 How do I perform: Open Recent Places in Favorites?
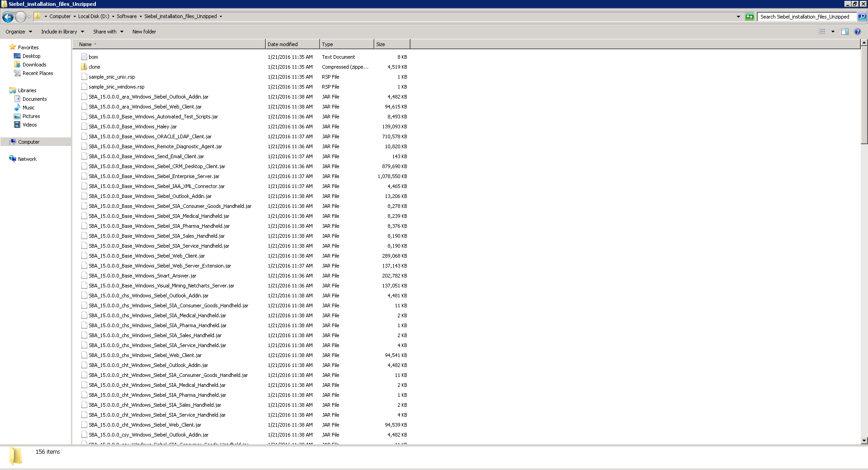[x=38, y=73]
